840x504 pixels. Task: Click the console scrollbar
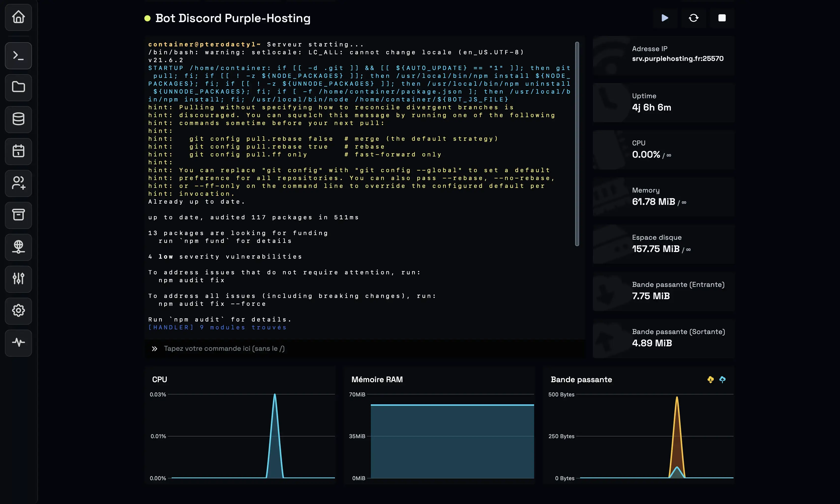tap(577, 144)
